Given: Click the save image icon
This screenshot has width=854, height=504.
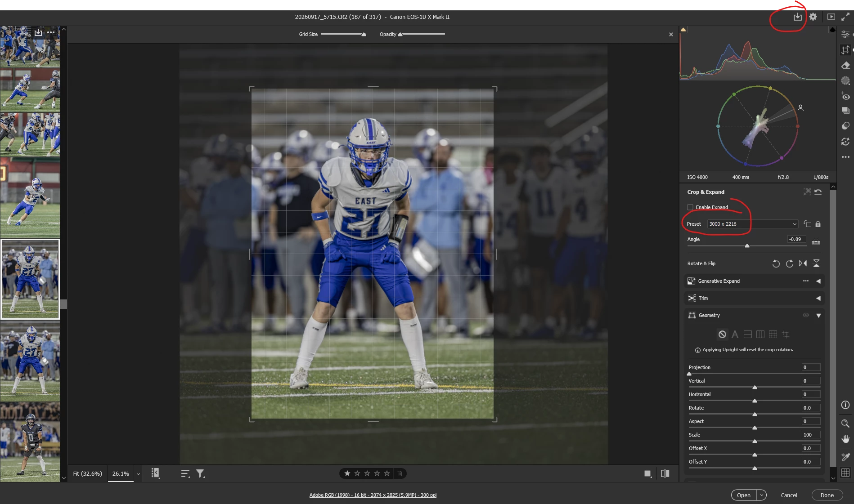Looking at the screenshot, I should point(797,17).
